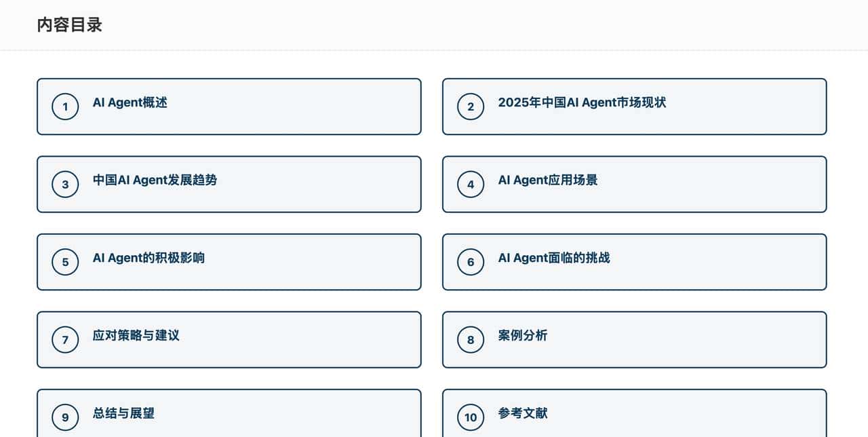
Task: Select the 中国AI Agent发展趋势 card
Action: tap(229, 184)
